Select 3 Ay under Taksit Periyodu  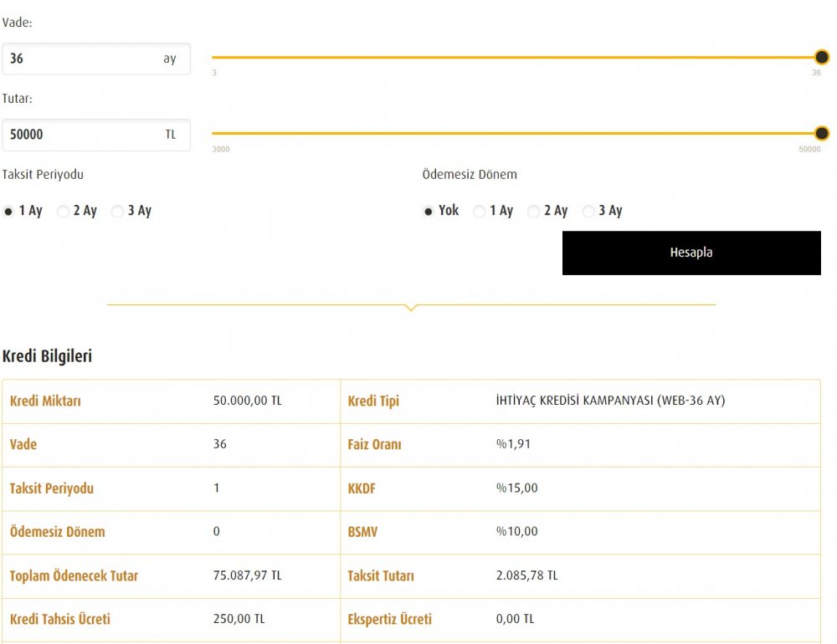click(117, 212)
